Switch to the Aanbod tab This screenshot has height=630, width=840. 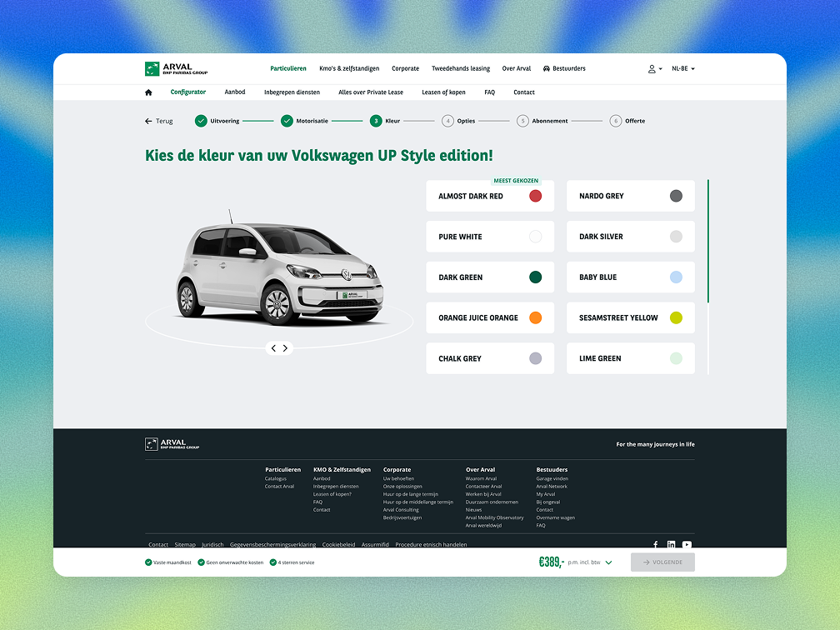point(235,92)
